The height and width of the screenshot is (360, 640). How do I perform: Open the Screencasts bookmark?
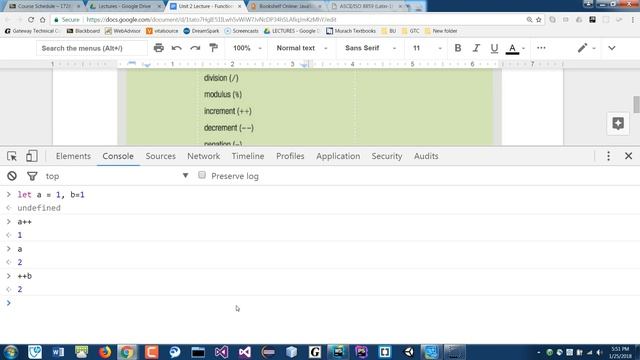242,31
